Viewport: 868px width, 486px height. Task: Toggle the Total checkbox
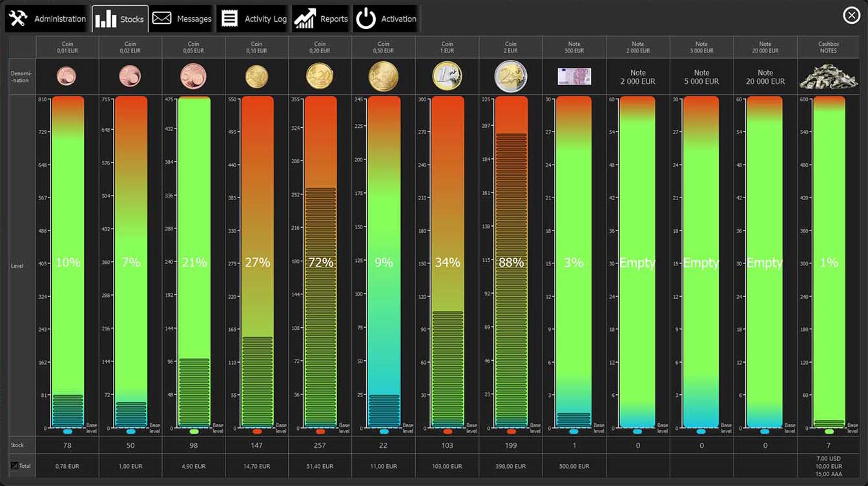[x=14, y=465]
